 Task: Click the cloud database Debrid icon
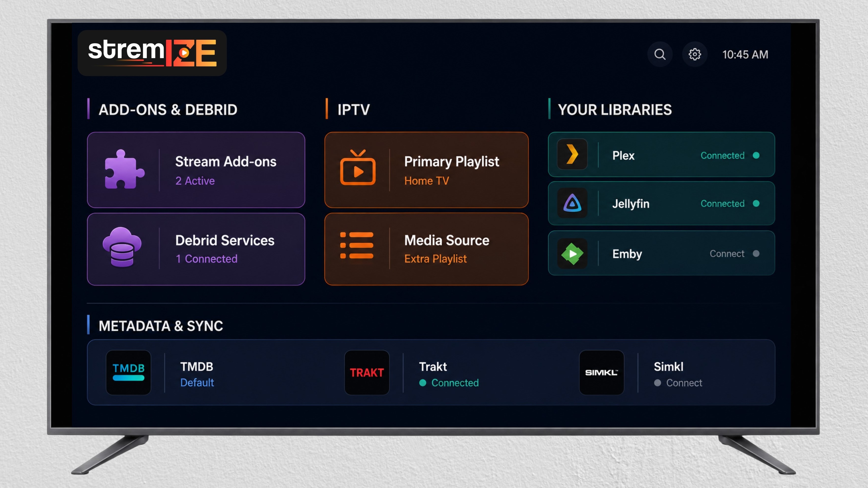click(x=122, y=247)
